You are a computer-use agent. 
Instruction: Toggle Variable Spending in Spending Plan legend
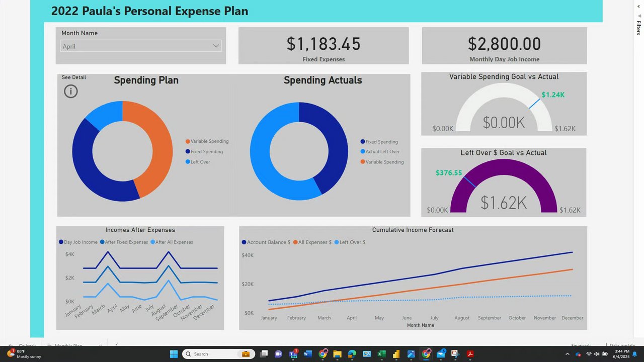click(207, 141)
